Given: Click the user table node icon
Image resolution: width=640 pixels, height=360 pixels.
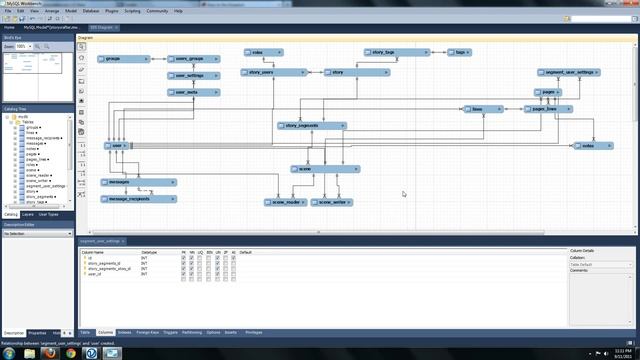Looking at the screenshot, I should [x=108, y=146].
